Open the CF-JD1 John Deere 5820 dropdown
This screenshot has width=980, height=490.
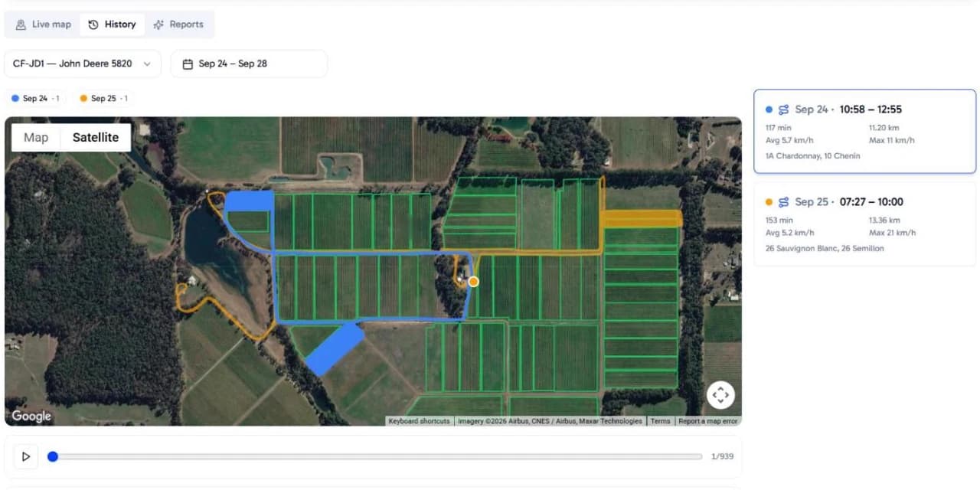click(83, 64)
